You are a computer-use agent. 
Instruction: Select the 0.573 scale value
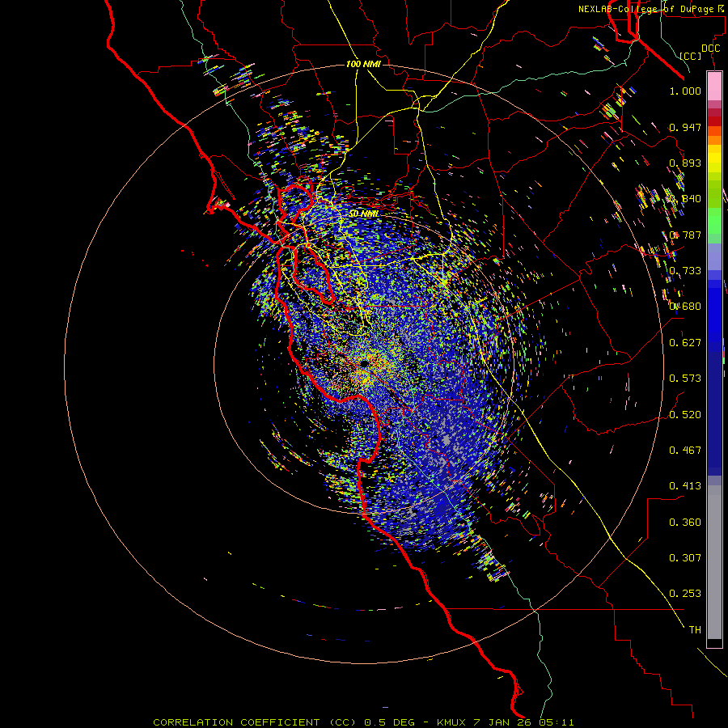[685, 379]
